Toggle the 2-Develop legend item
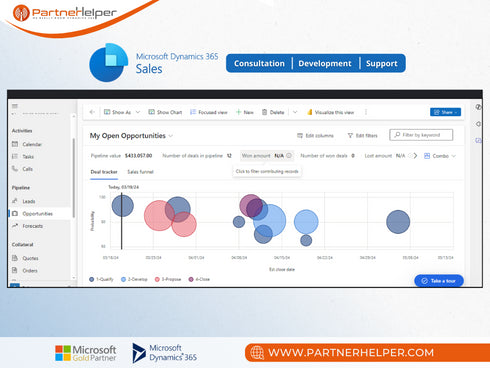This screenshot has width=490, height=368. pos(134,279)
